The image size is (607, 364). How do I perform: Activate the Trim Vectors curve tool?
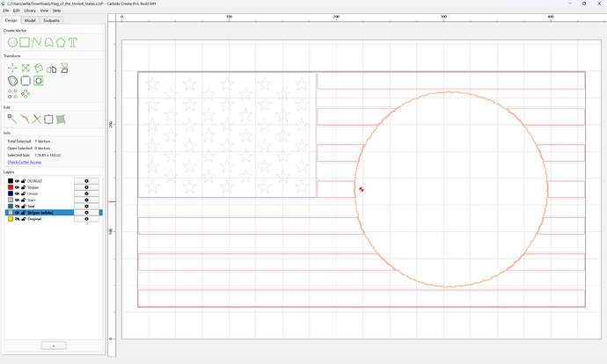pos(25,120)
